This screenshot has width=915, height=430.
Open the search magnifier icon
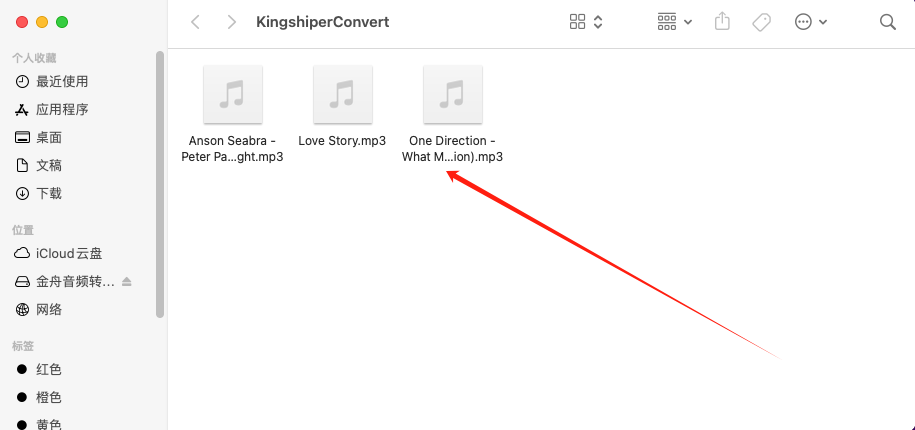click(888, 22)
